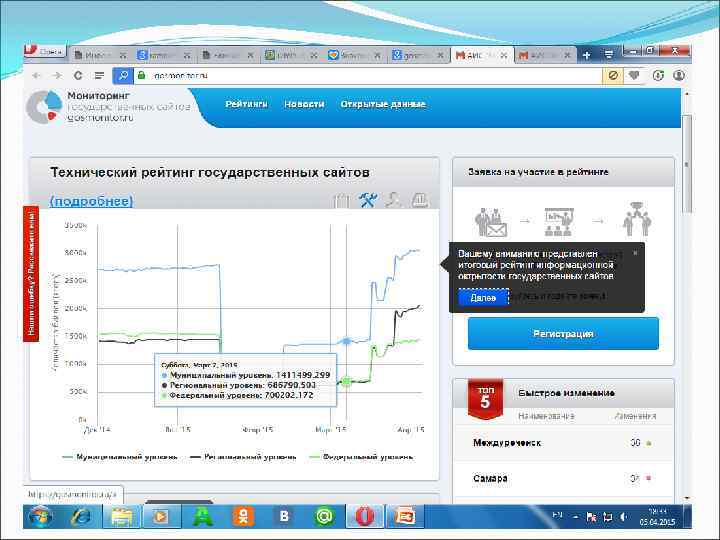The height and width of the screenshot is (540, 720).
Task: Click the taskbar clock showing 05.04.2015
Action: 658,517
